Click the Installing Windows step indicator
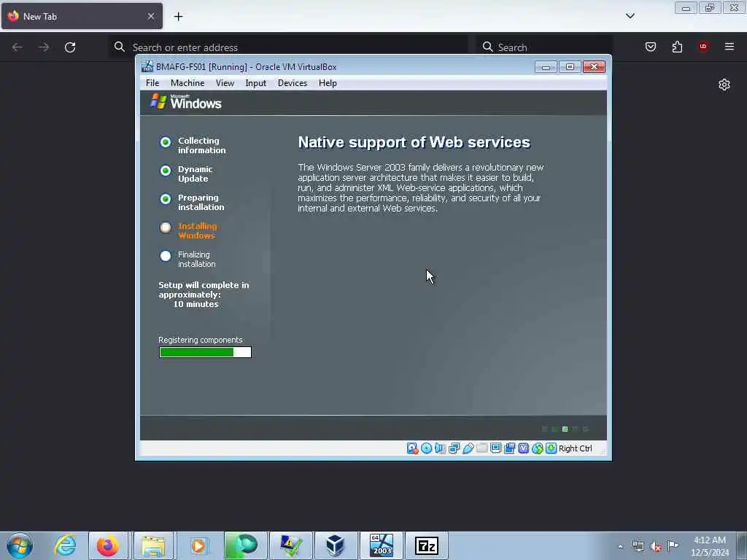 (166, 227)
